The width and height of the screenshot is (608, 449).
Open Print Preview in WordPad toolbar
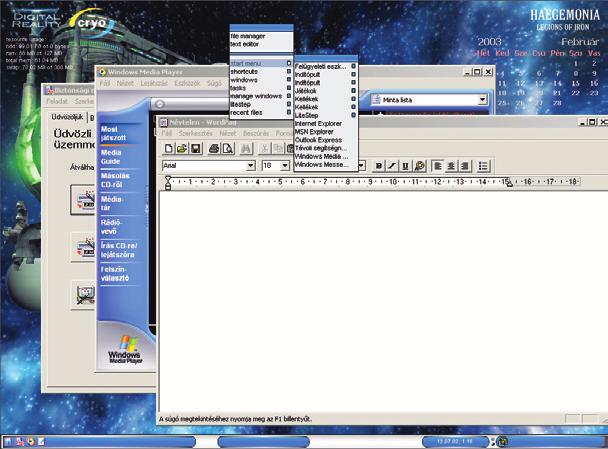[x=228, y=148]
